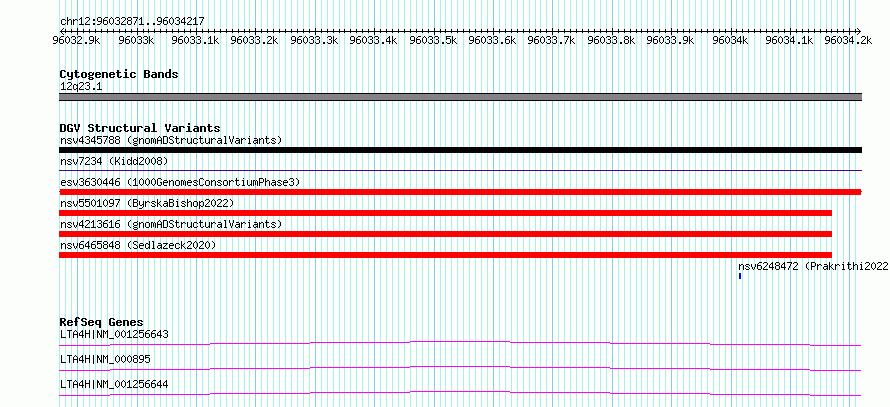Select the small blue nsv6248472 variant mark
The height and width of the screenshot is (407, 890).
click(740, 276)
